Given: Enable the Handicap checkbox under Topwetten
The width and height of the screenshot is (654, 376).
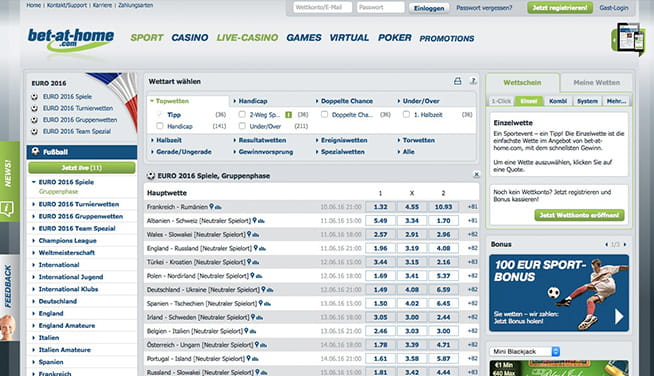Looking at the screenshot, I should pos(159,126).
